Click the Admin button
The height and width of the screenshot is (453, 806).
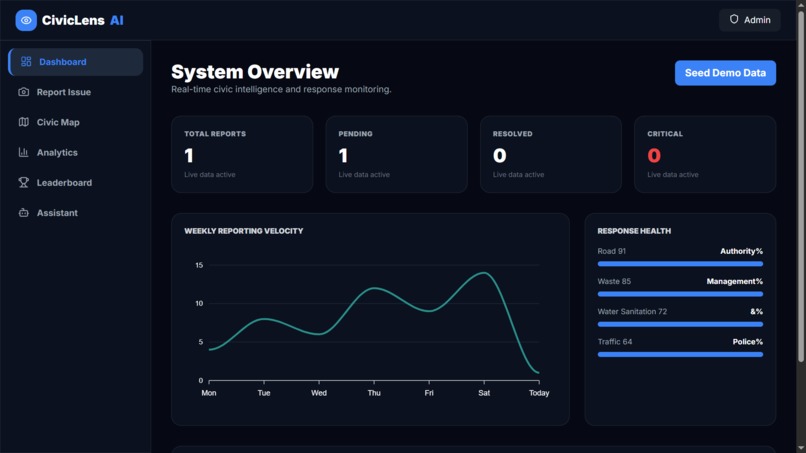(749, 20)
